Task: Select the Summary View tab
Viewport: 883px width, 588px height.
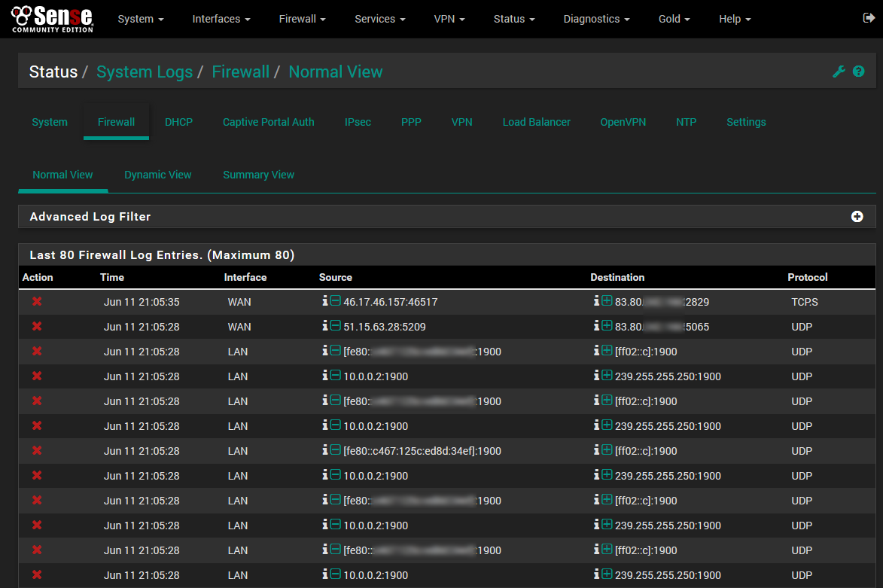Action: 258,175
